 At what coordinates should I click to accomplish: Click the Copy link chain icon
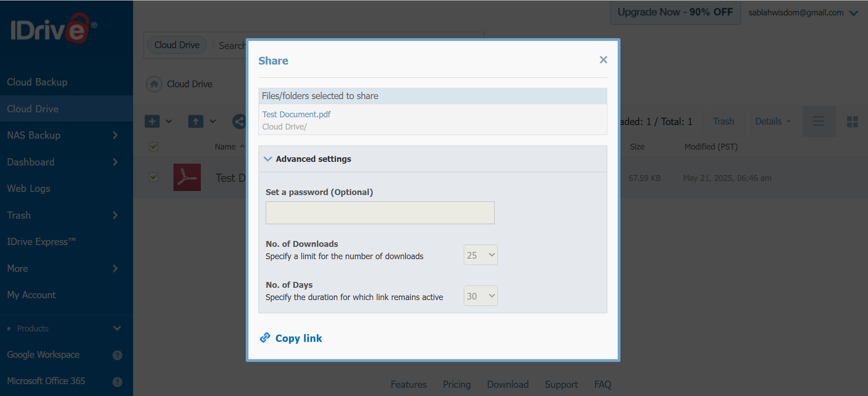coord(265,338)
